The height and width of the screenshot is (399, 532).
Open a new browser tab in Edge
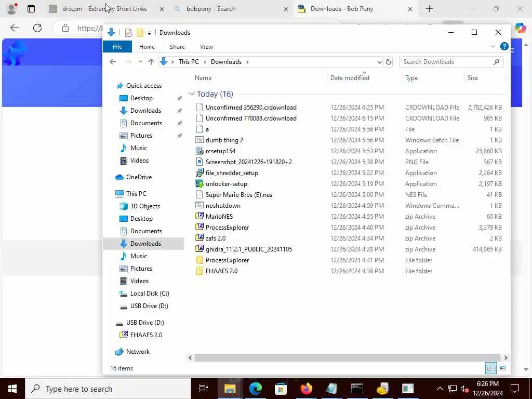[x=429, y=9]
